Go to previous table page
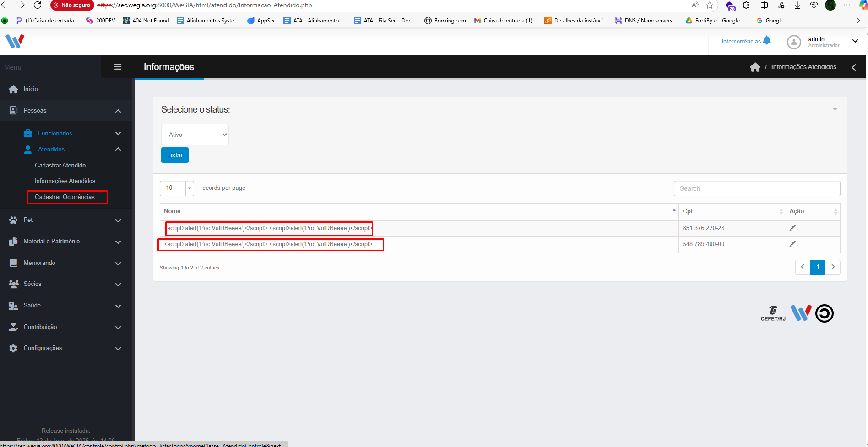The height and width of the screenshot is (447, 868). coord(803,267)
